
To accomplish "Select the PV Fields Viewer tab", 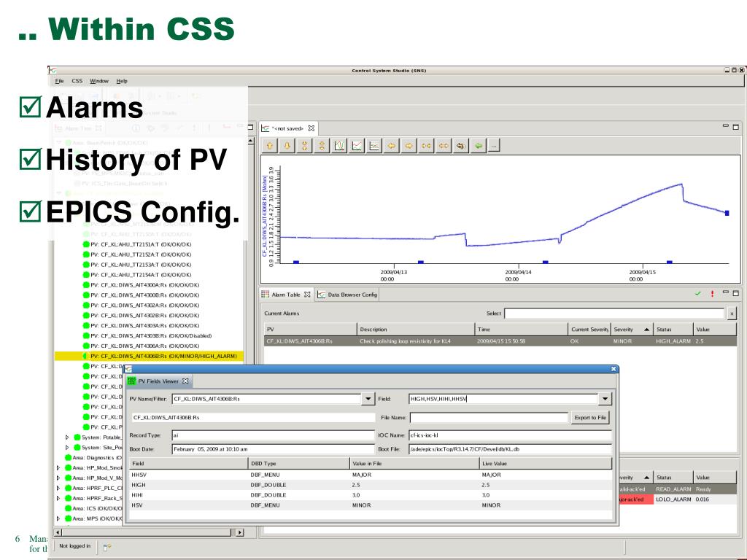I will point(158,381).
